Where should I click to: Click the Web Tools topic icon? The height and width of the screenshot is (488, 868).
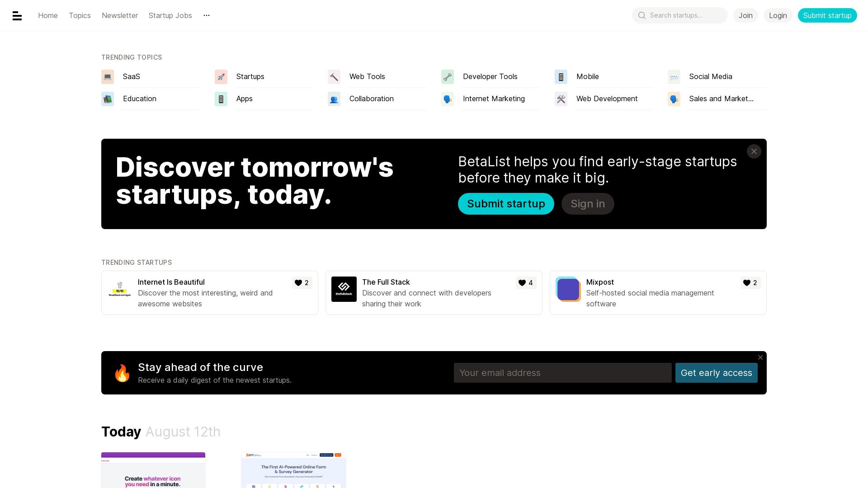[x=334, y=76]
